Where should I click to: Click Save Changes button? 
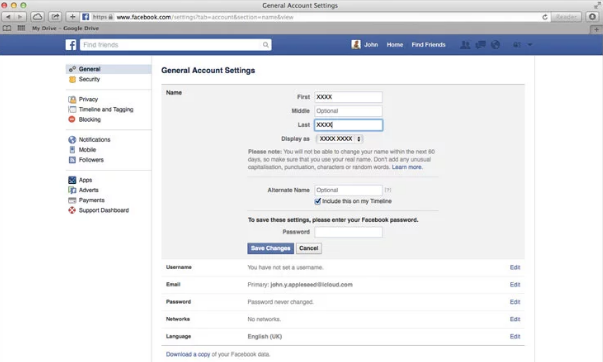[x=270, y=248]
